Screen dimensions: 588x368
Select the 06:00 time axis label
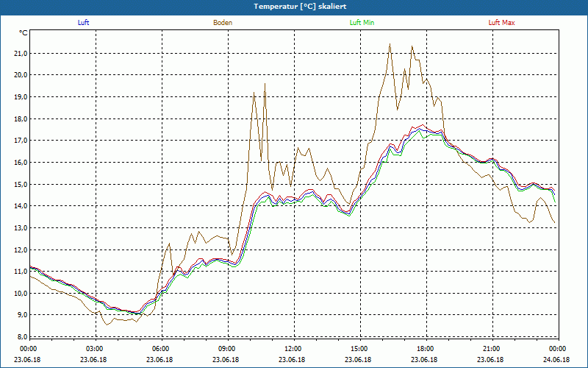[161, 349]
